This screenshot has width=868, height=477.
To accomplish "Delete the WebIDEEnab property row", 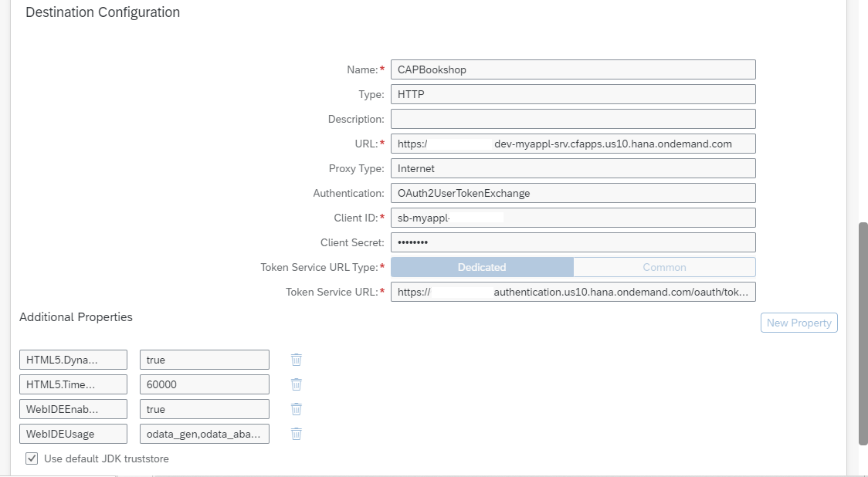I will click(296, 408).
